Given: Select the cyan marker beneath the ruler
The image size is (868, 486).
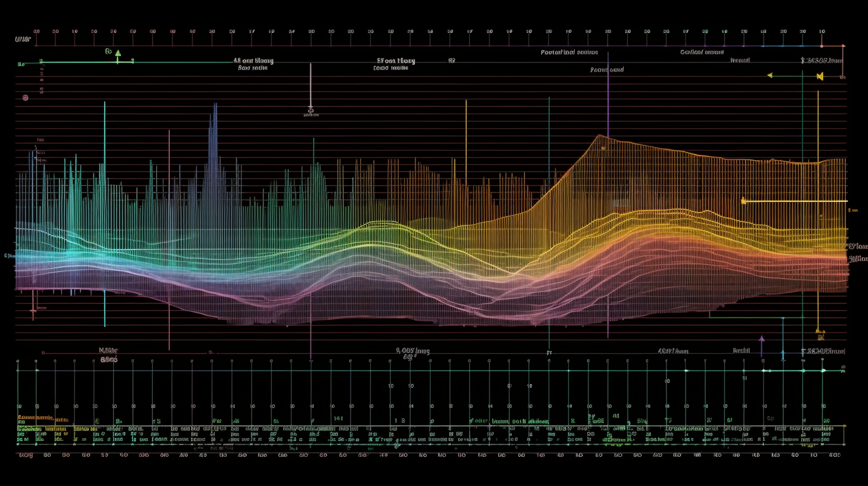Looking at the screenshot, I should pos(783,354).
